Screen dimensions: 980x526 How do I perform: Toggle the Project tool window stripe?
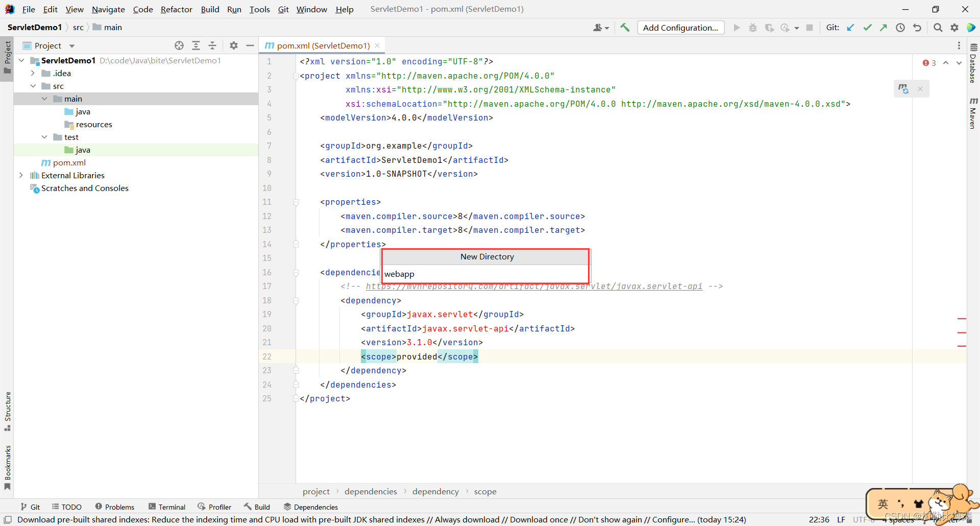7,58
